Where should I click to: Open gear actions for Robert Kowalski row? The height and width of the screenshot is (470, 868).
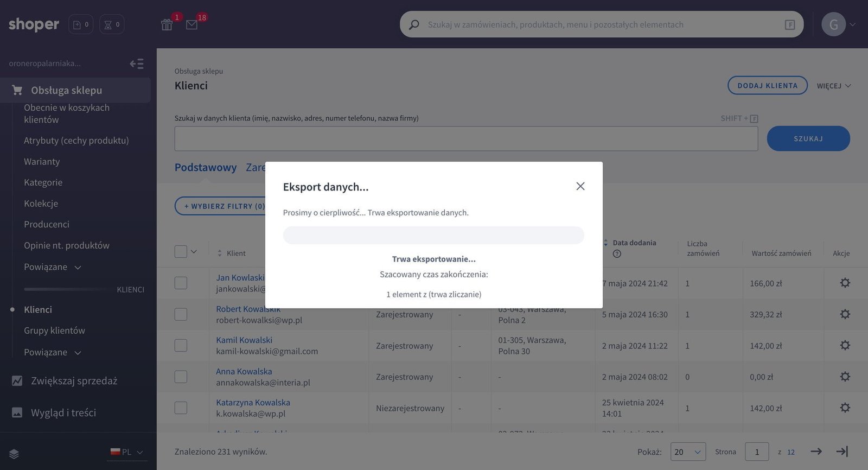point(845,314)
